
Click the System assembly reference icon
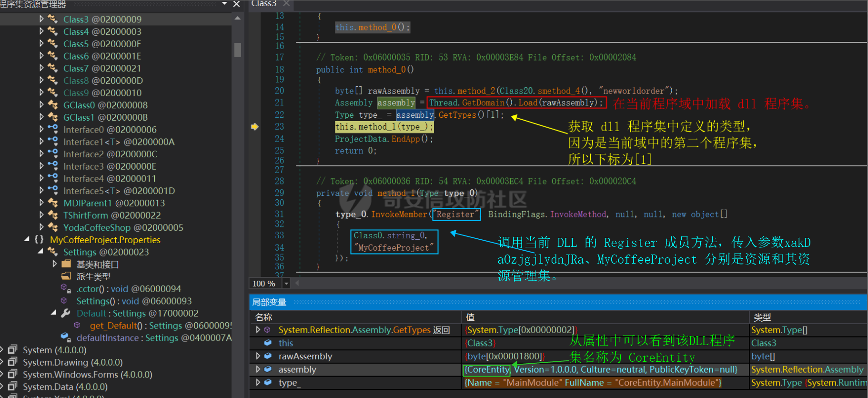pos(13,349)
